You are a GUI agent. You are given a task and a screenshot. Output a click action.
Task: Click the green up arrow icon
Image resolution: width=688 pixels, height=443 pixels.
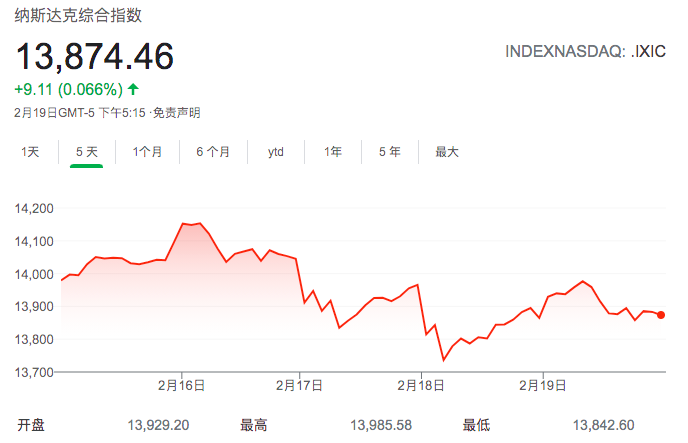(x=133, y=89)
